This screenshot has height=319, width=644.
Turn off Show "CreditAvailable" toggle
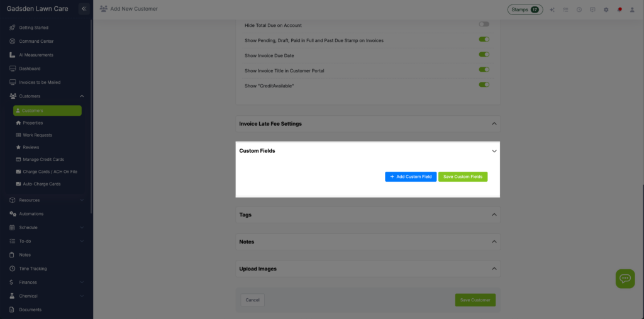coord(484,84)
